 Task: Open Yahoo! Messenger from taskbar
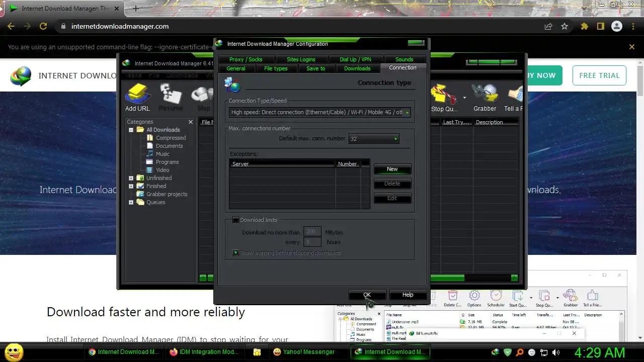click(309, 352)
